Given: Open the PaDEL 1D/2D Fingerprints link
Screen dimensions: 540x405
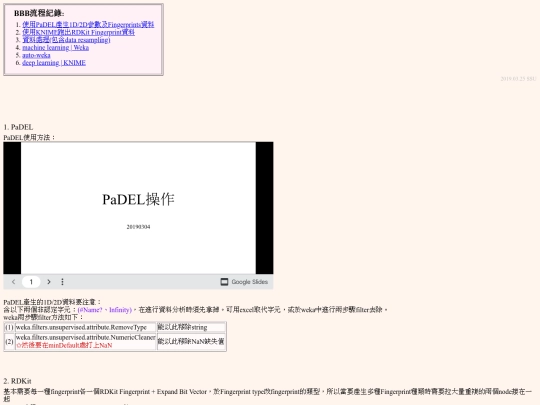Looking at the screenshot, I should pyautogui.click(x=88, y=24).
